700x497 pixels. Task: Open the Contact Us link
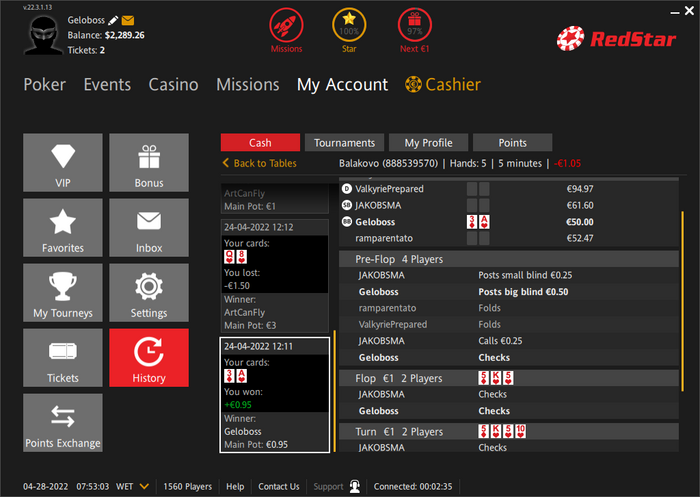pos(279,486)
